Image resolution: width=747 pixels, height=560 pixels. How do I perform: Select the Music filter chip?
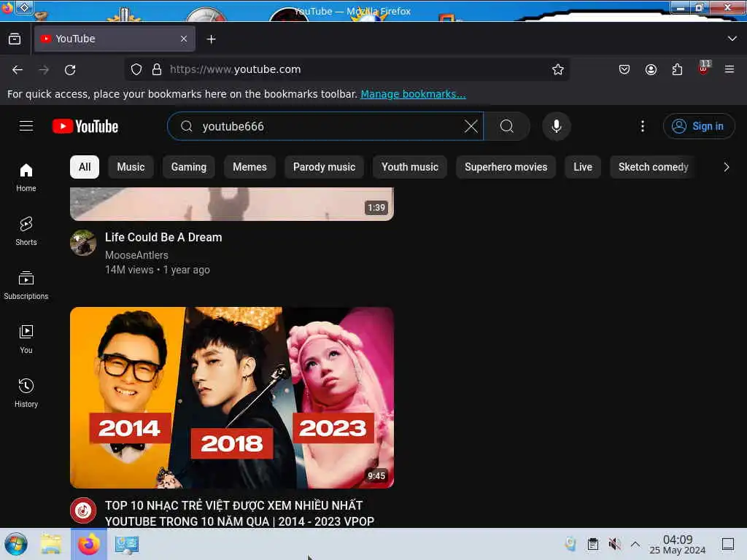[x=131, y=167]
